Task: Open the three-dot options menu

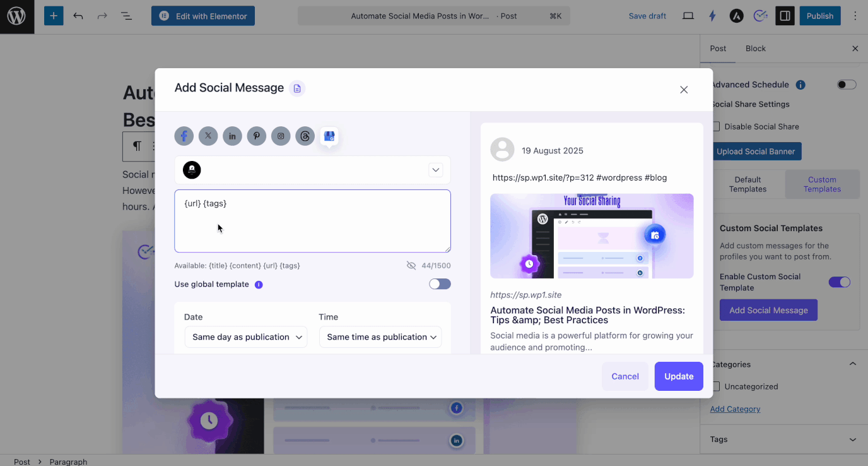Action: tap(855, 16)
